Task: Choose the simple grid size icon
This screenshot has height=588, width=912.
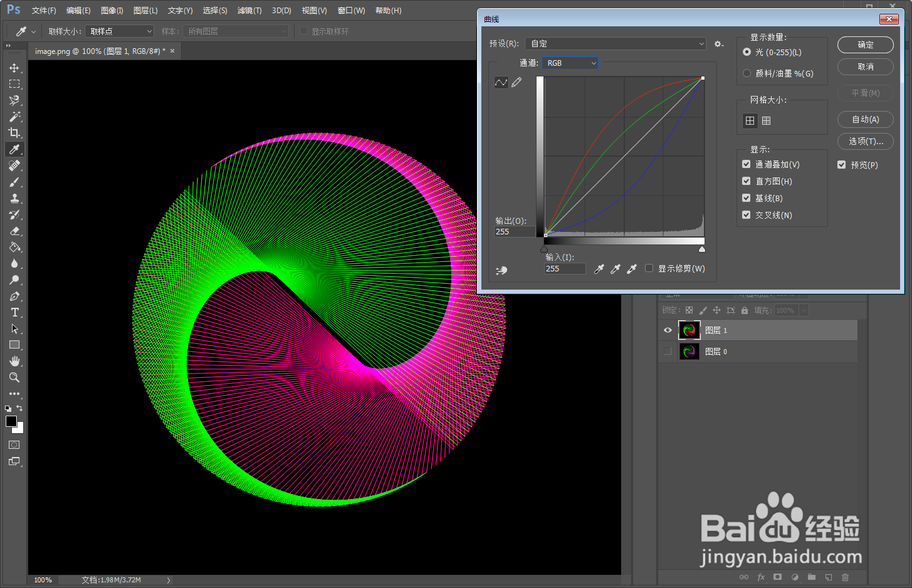Action: (x=750, y=121)
